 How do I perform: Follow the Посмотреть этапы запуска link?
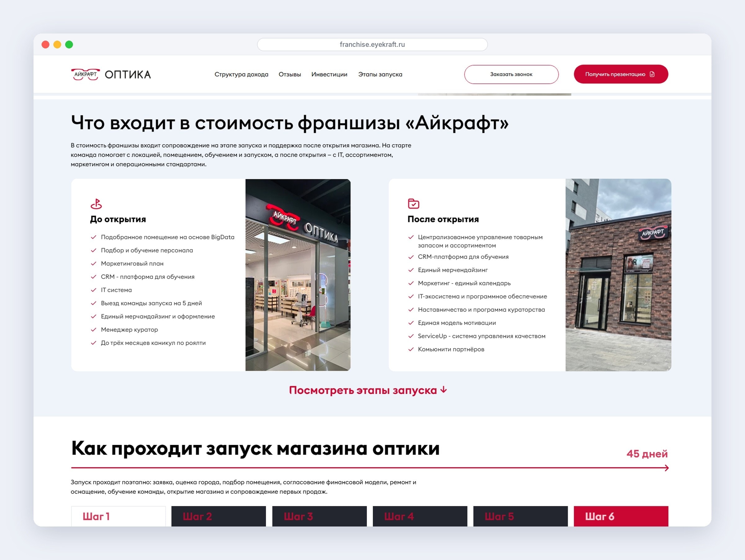368,390
